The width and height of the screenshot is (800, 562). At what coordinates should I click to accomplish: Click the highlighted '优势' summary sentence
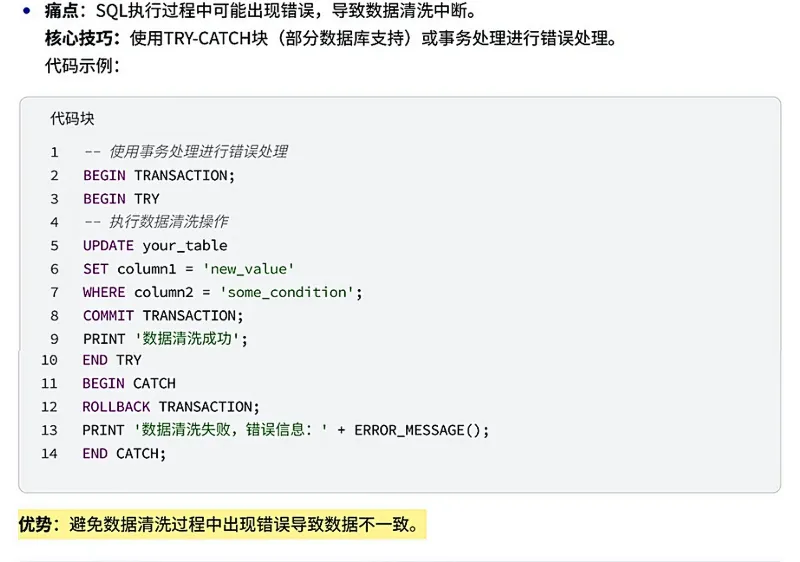click(222, 523)
